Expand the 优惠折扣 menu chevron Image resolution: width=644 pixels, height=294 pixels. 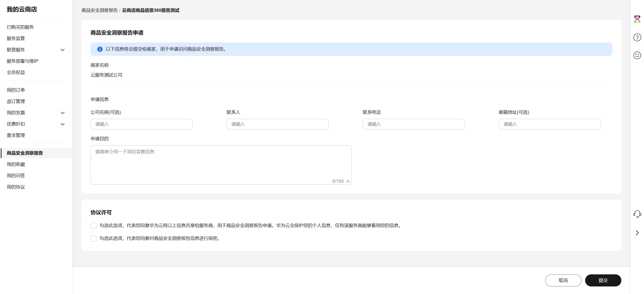tap(63, 124)
